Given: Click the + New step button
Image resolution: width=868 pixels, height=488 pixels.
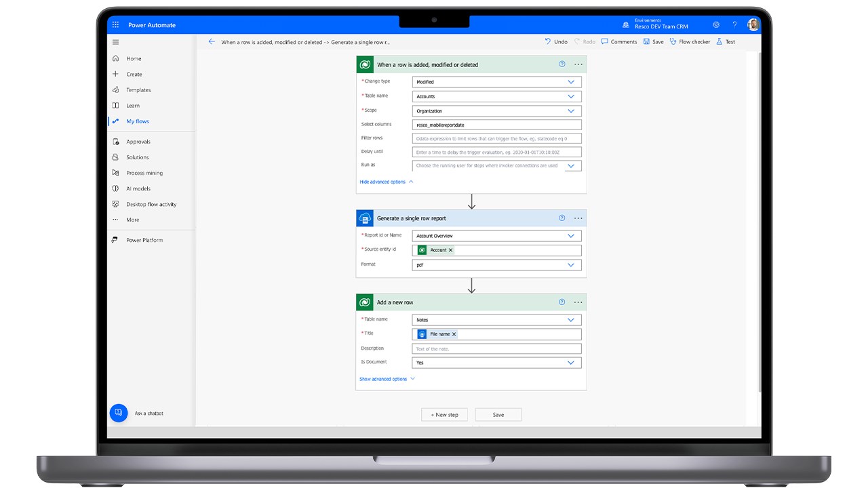Looking at the screenshot, I should [444, 415].
